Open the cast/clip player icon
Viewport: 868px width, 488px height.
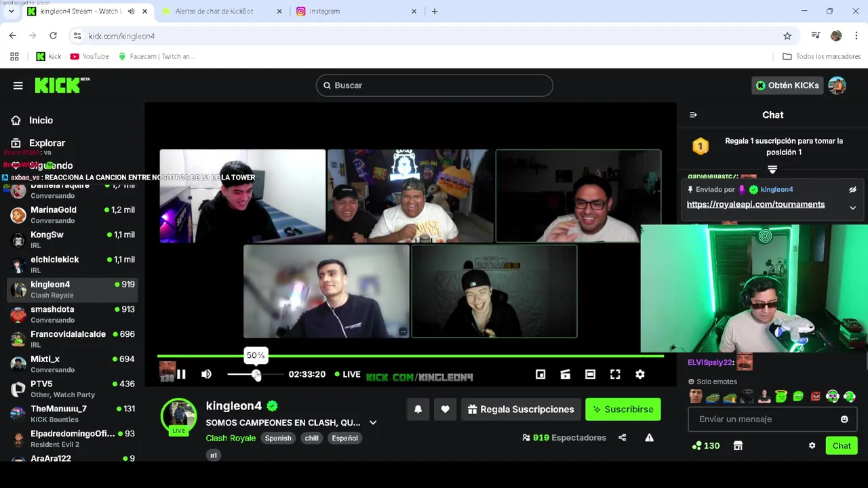566,374
